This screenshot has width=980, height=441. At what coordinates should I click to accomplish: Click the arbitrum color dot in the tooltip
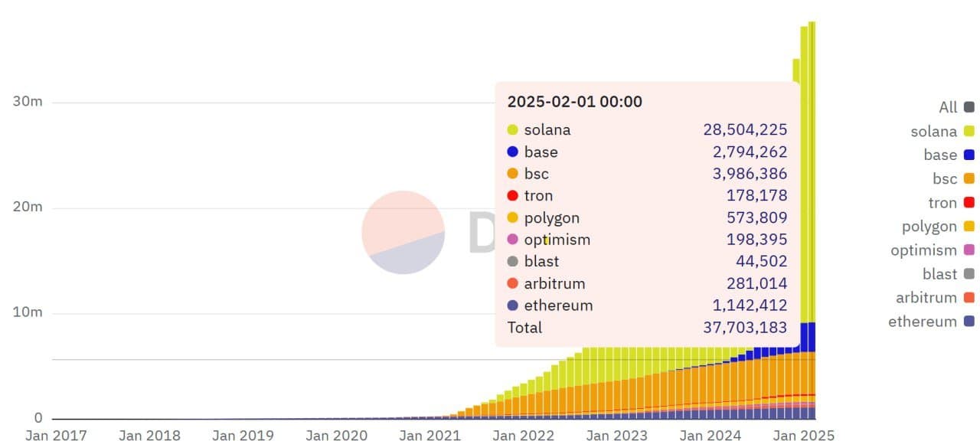click(x=513, y=284)
